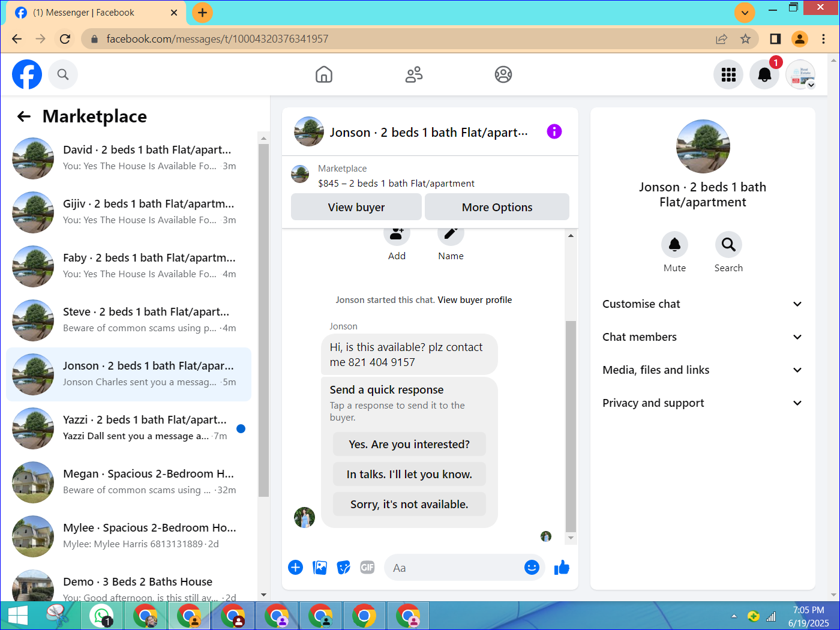The height and width of the screenshot is (630, 840).
Task: Open Yazzi's unread conversation
Action: click(128, 428)
